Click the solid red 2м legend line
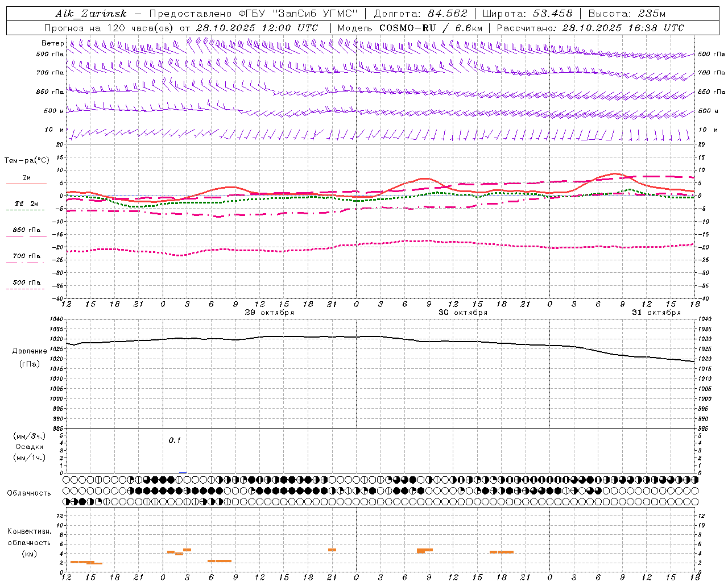Viewport: 728px width, 582px height. [x=26, y=184]
